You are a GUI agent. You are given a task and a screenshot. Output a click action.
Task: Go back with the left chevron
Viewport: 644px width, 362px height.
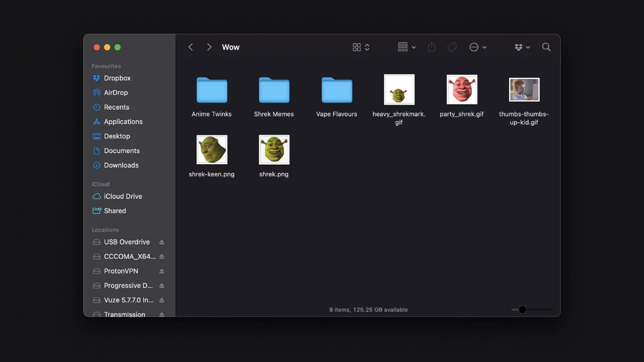(x=191, y=47)
